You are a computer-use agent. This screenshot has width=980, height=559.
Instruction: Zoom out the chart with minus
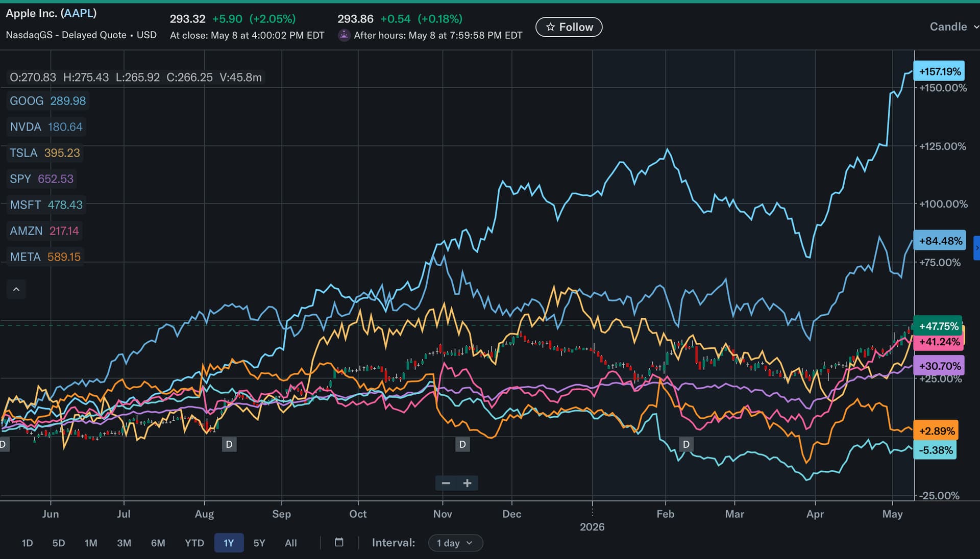pyautogui.click(x=446, y=483)
